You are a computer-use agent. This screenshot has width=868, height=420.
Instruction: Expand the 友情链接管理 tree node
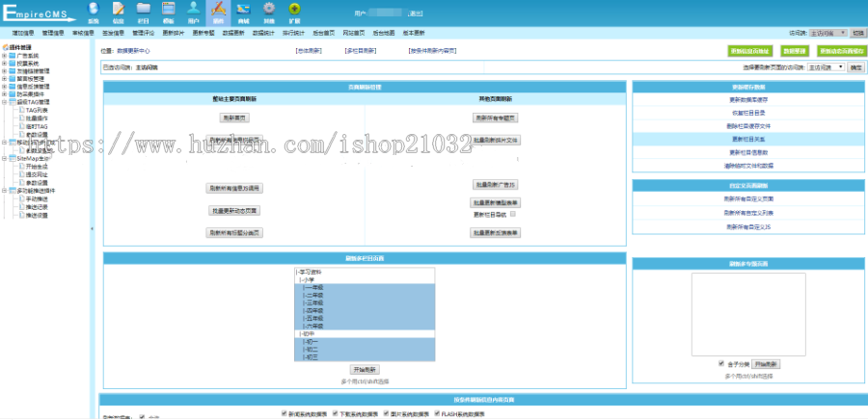(x=5, y=71)
